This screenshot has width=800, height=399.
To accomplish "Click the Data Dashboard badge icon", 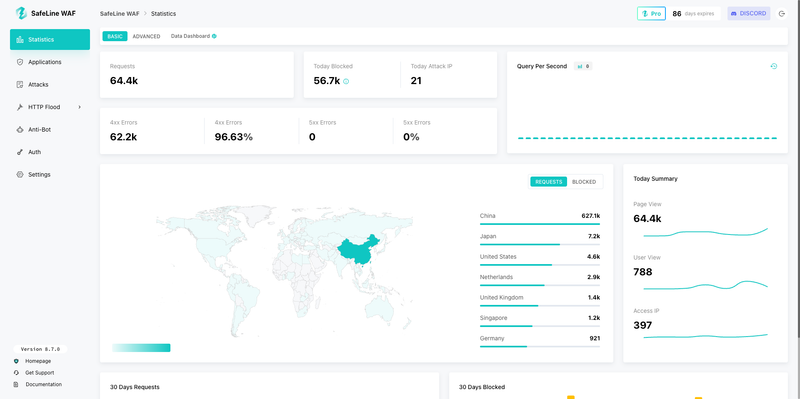I will click(x=214, y=36).
